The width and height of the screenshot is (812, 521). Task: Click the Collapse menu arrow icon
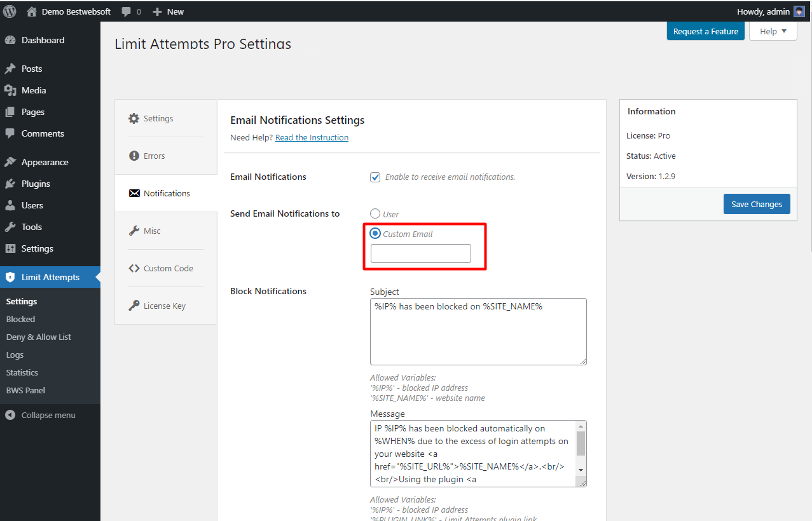click(10, 415)
